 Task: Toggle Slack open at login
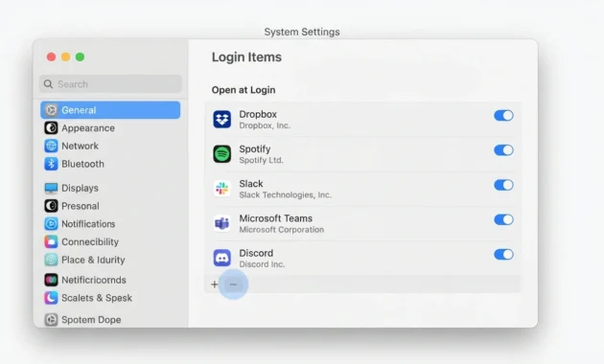click(x=504, y=185)
